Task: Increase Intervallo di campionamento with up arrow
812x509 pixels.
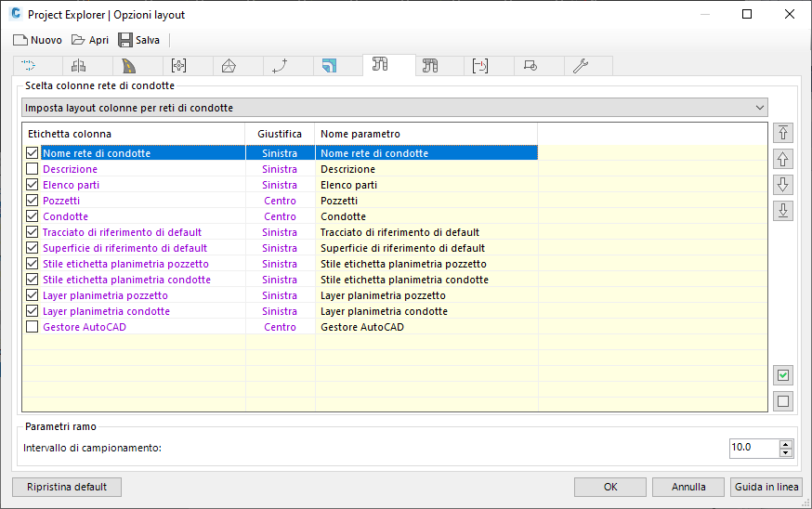Action: click(x=786, y=444)
